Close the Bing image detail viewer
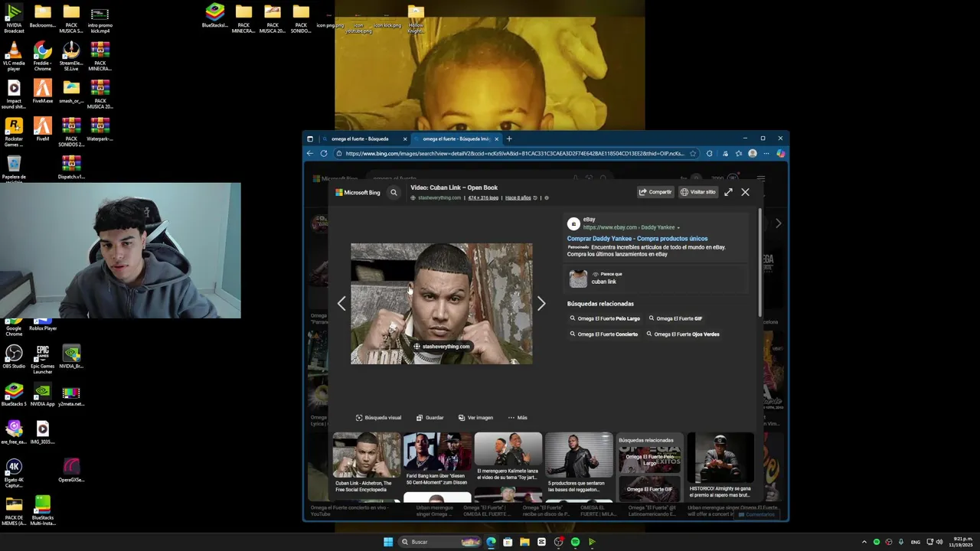 tap(745, 192)
